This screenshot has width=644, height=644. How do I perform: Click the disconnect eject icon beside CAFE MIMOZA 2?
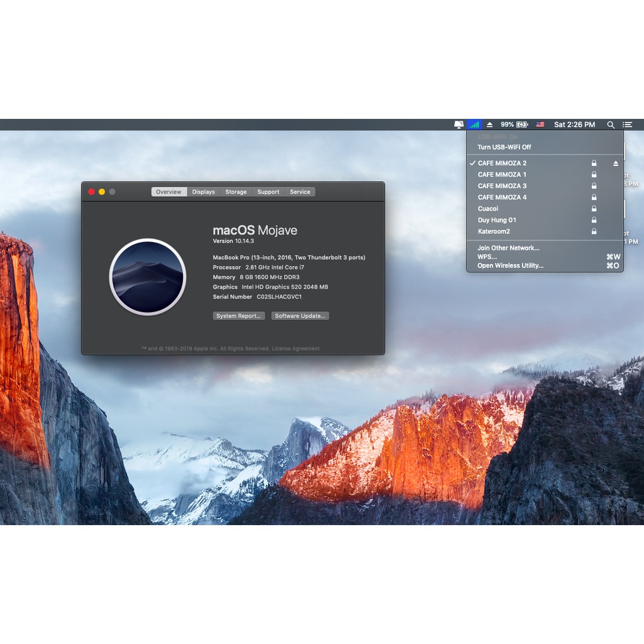616,164
